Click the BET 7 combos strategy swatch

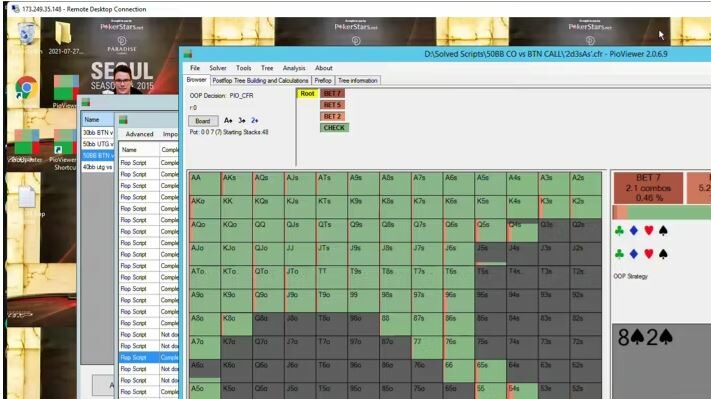pyautogui.click(x=648, y=188)
